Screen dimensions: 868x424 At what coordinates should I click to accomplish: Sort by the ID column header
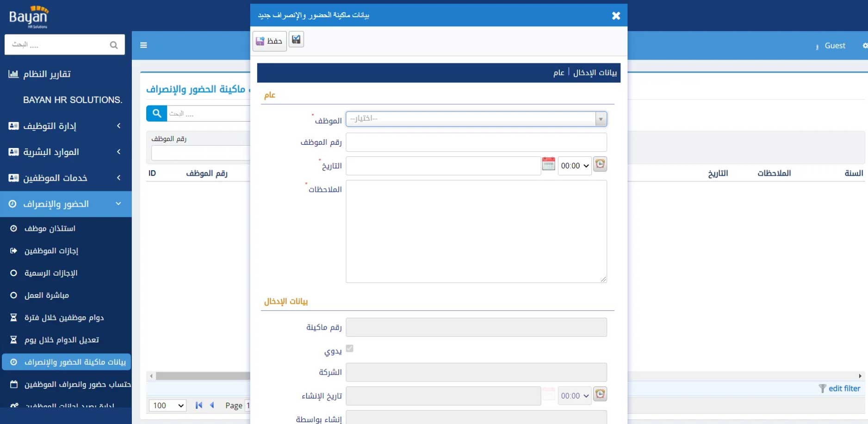tap(152, 173)
